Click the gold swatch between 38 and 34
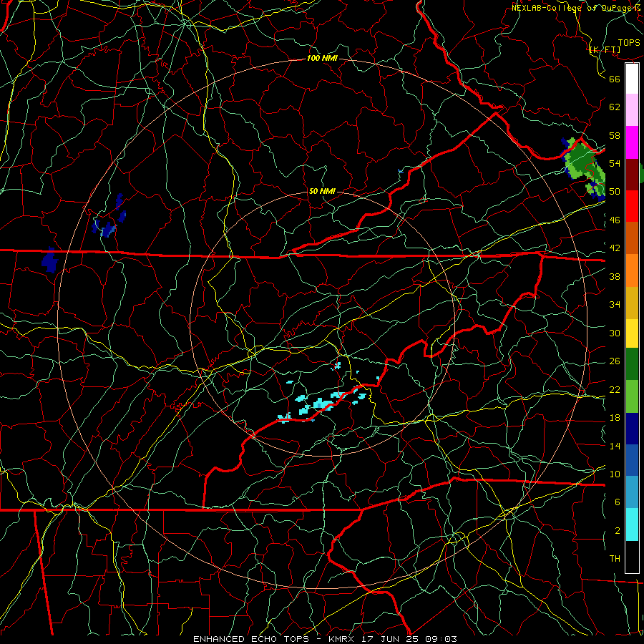Screen dimensions: 644x644 pos(632,303)
